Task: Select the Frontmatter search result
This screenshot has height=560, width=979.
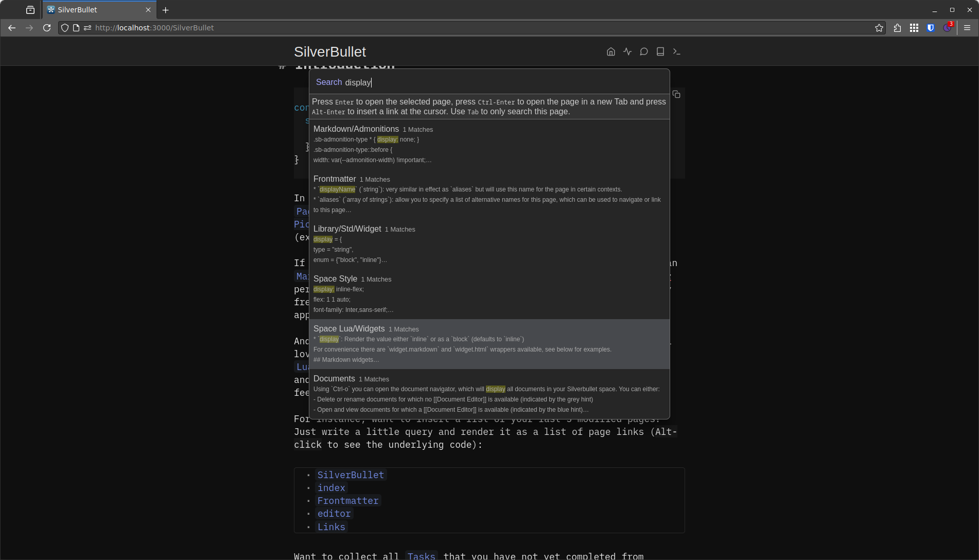Action: coord(335,179)
